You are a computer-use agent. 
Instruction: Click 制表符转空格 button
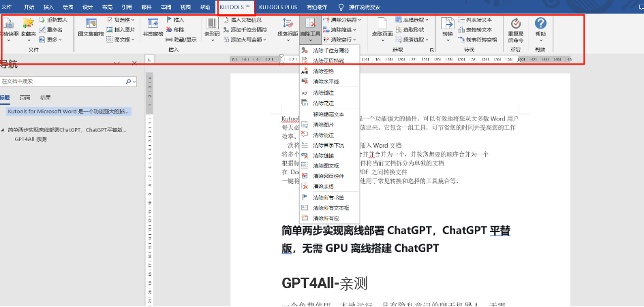coord(478,39)
